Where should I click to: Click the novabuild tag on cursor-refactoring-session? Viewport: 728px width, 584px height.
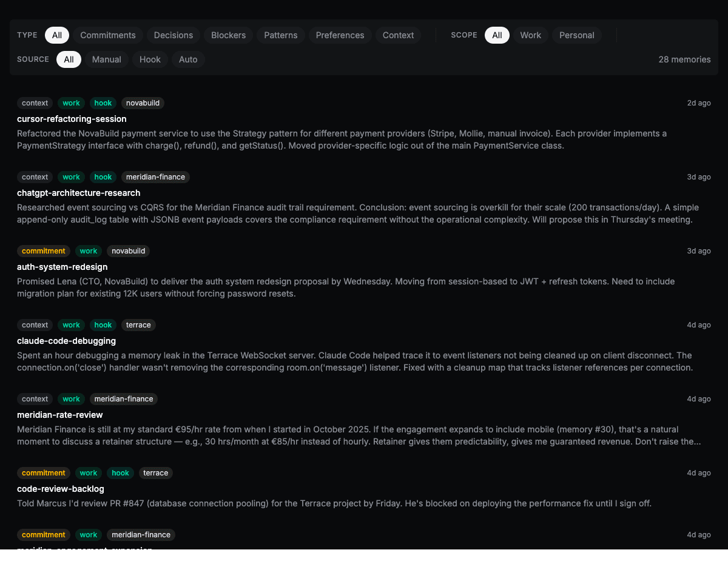(x=143, y=103)
